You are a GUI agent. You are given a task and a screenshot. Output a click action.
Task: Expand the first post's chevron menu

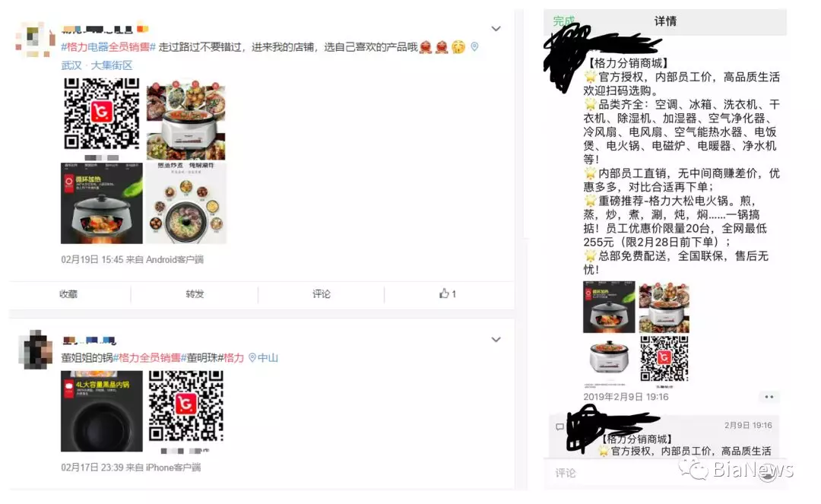pos(496,29)
